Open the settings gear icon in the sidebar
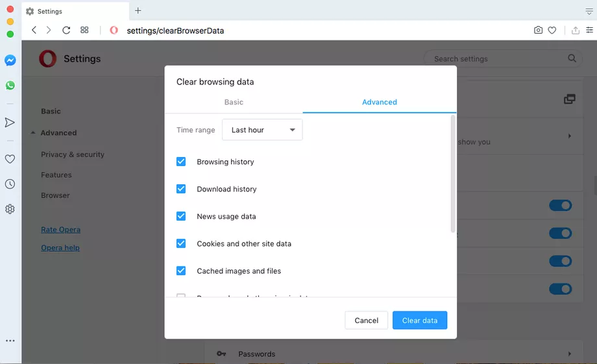The height and width of the screenshot is (364, 597). pos(10,209)
